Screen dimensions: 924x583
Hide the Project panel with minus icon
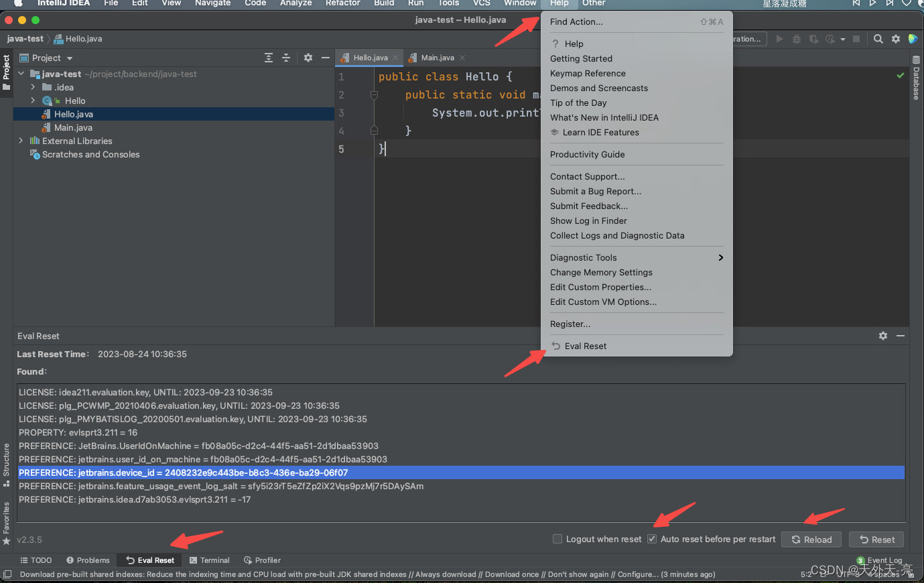click(x=326, y=58)
